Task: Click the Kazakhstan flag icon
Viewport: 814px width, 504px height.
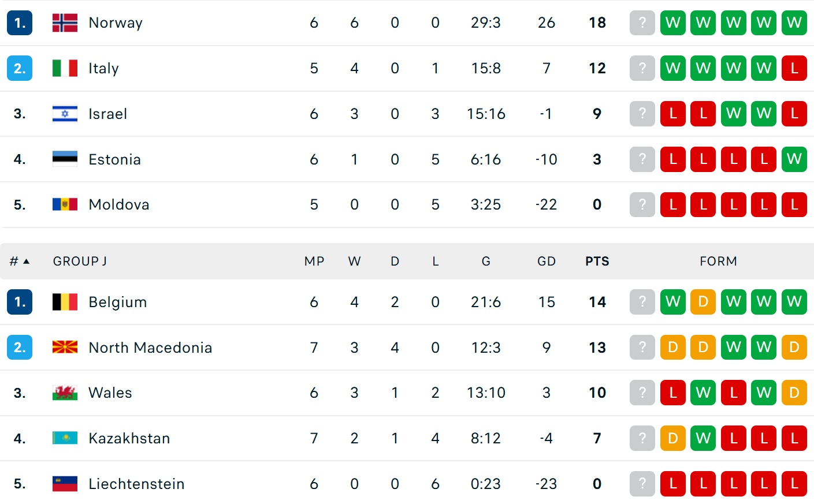Action: [65, 438]
